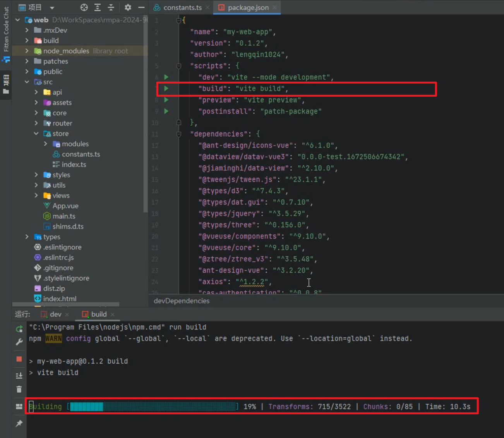504x438 pixels.
Task: Expand the public folder
Action: (x=27, y=72)
